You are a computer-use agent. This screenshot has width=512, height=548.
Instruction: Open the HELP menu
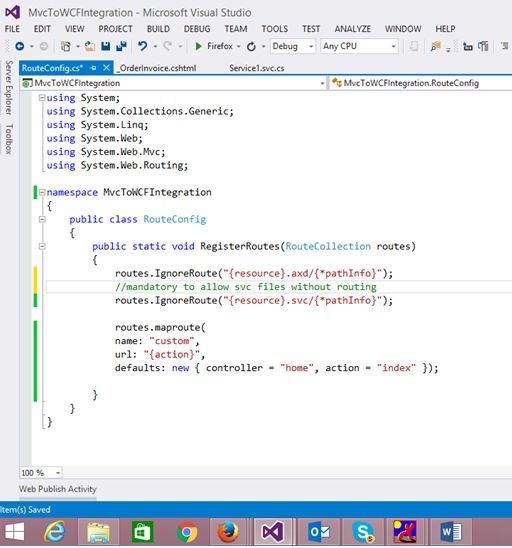point(445,29)
